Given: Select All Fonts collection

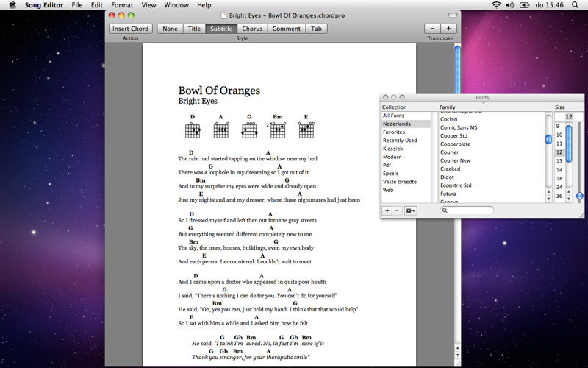Looking at the screenshot, I should point(406,116).
